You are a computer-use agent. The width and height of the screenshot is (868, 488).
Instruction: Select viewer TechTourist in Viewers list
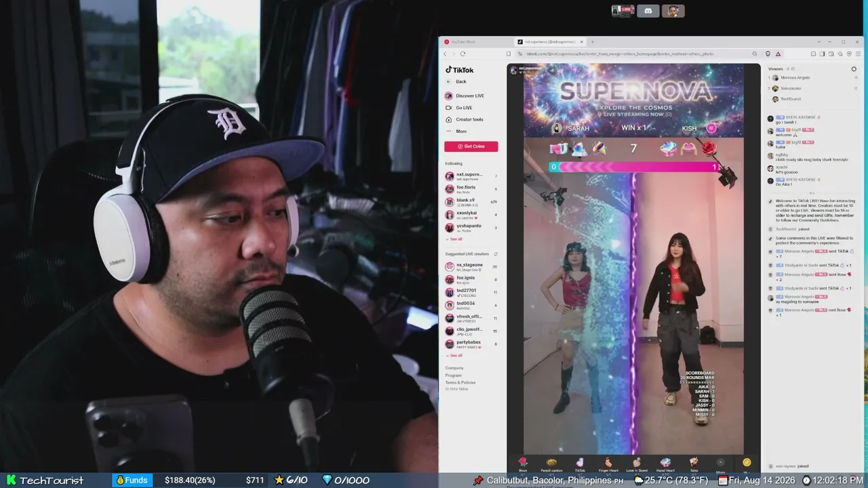[x=812, y=99]
